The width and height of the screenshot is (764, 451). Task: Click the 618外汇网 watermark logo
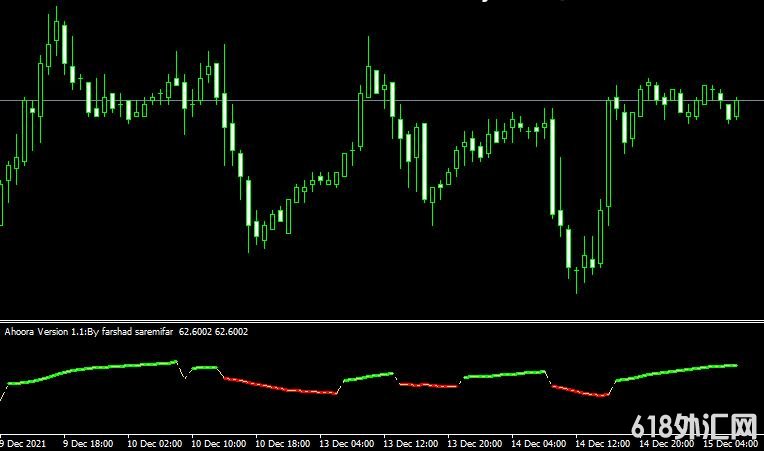[694, 421]
